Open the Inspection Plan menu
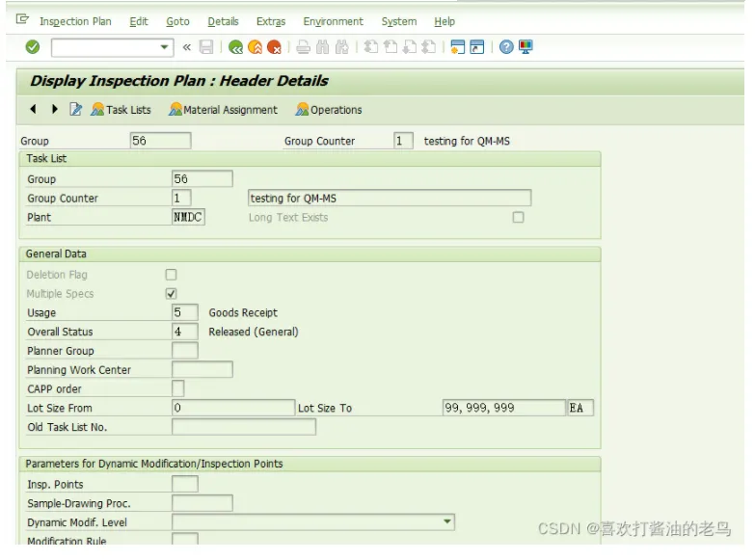The height and width of the screenshot is (560, 755). pyautogui.click(x=75, y=21)
